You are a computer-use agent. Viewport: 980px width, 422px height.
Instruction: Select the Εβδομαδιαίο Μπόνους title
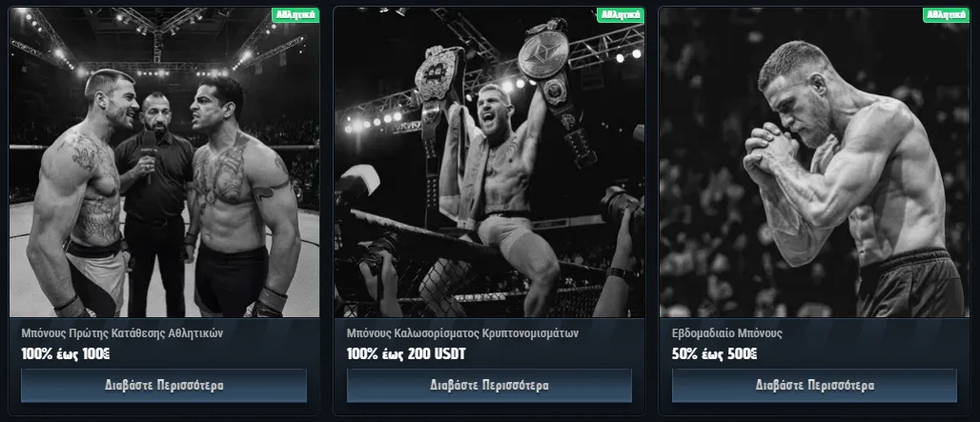[726, 333]
